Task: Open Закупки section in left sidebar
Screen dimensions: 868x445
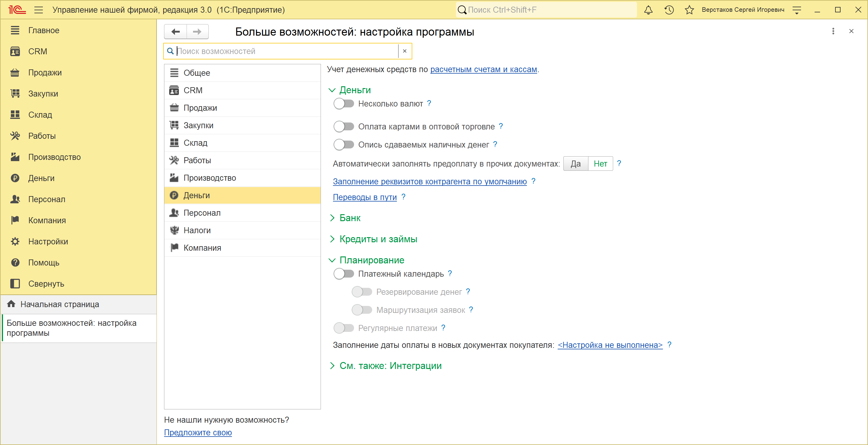Action: [x=79, y=94]
